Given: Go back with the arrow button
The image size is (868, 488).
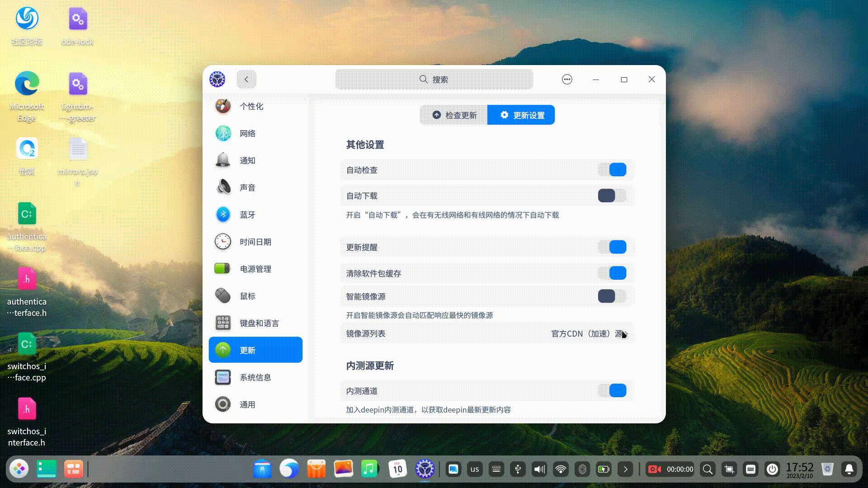Looking at the screenshot, I should [x=246, y=80].
